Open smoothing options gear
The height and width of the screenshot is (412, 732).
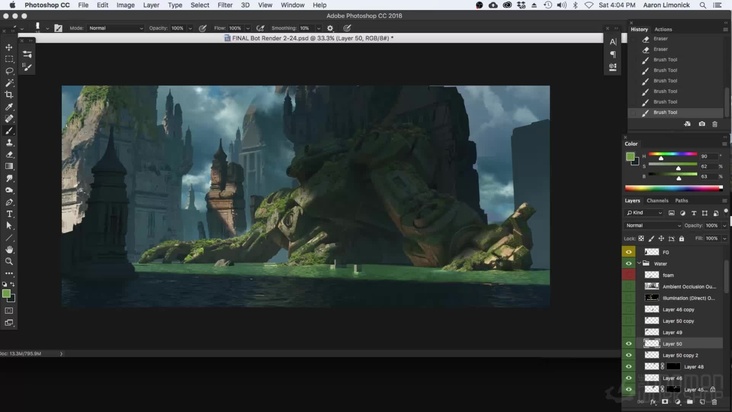330,28
